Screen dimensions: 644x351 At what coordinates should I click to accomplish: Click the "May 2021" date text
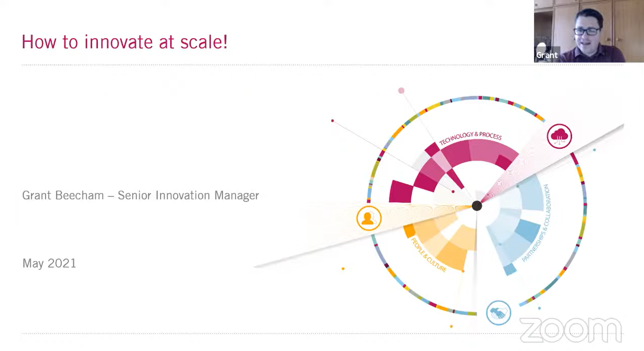pyautogui.click(x=49, y=263)
